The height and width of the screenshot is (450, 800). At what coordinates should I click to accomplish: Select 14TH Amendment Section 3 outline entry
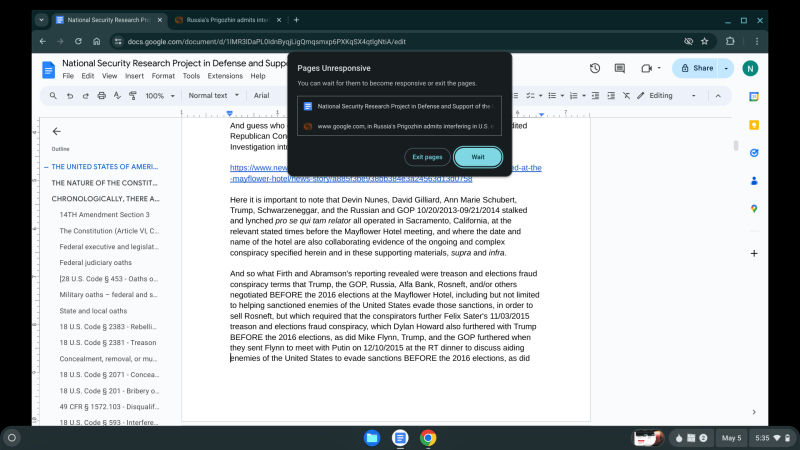105,215
